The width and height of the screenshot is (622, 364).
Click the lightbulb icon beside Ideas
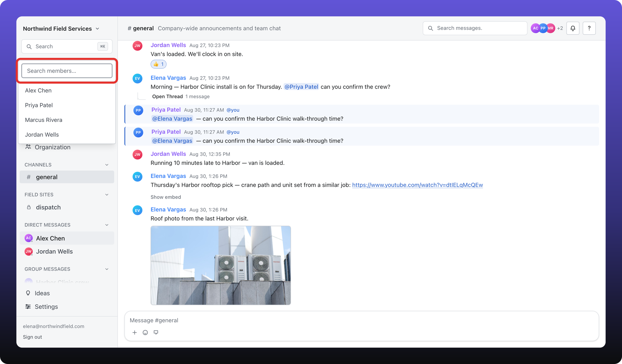(x=28, y=293)
